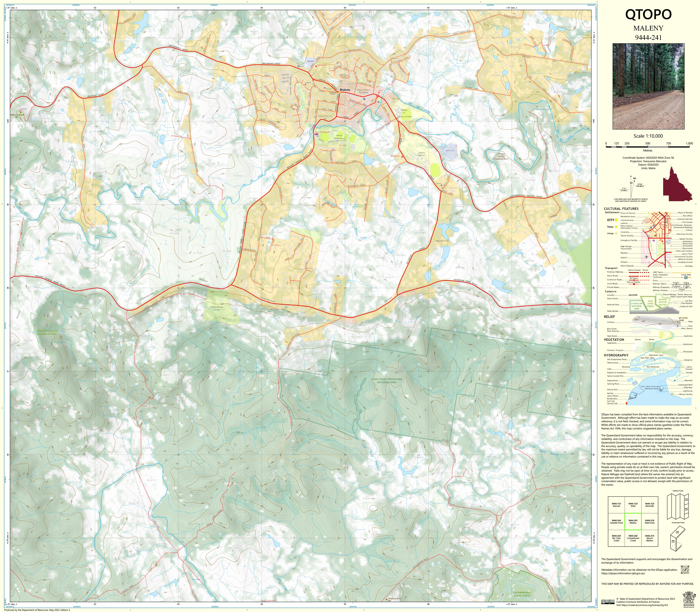Open the creativecommons.org licence URL
This screenshot has width=700, height=612.
[x=645, y=605]
